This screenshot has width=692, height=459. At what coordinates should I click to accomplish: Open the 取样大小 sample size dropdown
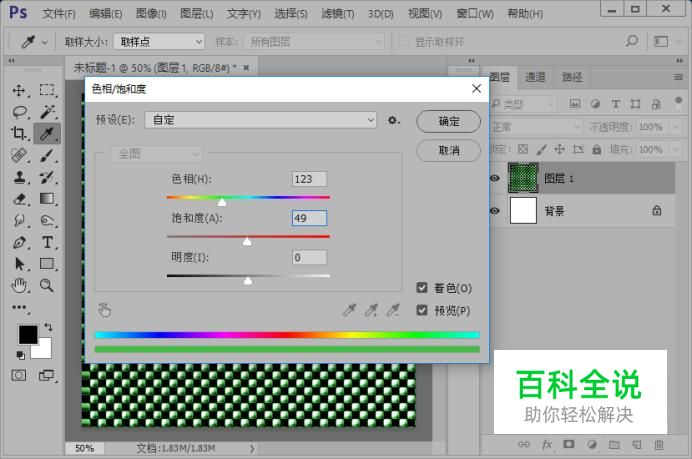pos(159,41)
